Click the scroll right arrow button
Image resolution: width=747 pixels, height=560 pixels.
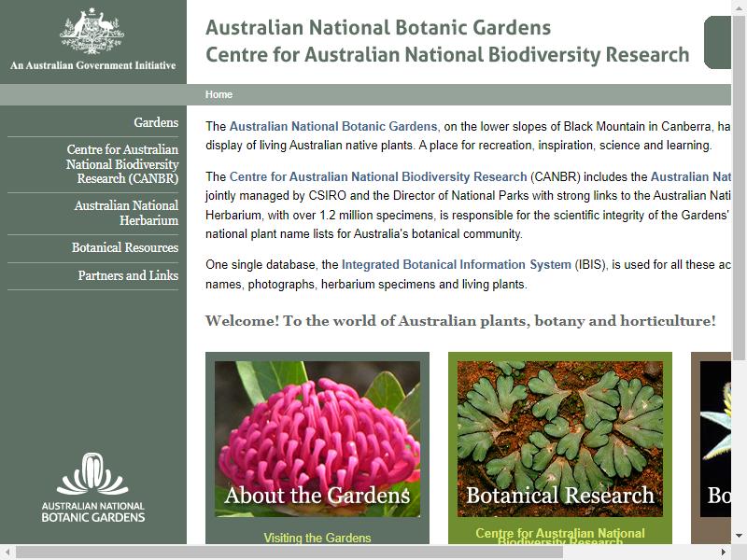[x=724, y=553]
